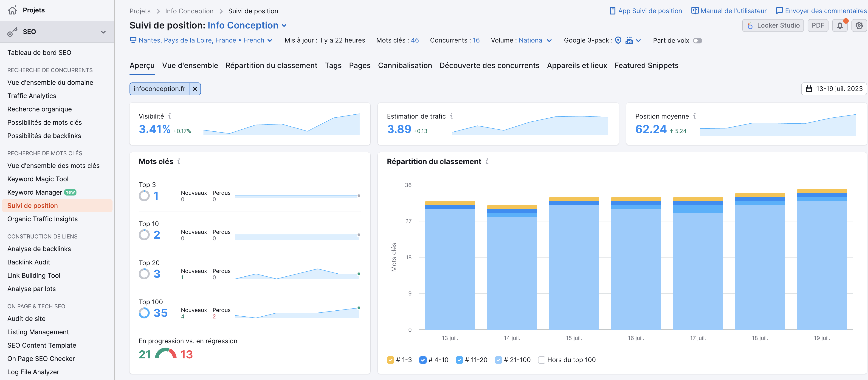The width and height of the screenshot is (868, 380).
Task: Check the Hors du top 100 checkbox
Action: point(541,360)
